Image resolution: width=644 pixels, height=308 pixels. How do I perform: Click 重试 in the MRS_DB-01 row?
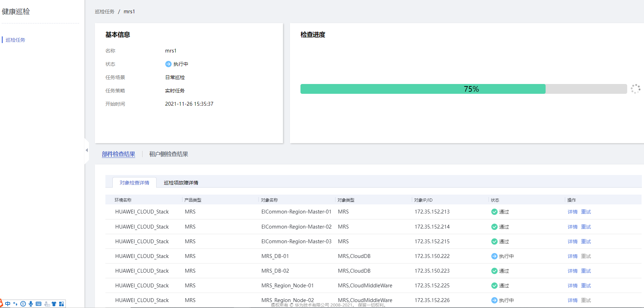tap(586, 256)
